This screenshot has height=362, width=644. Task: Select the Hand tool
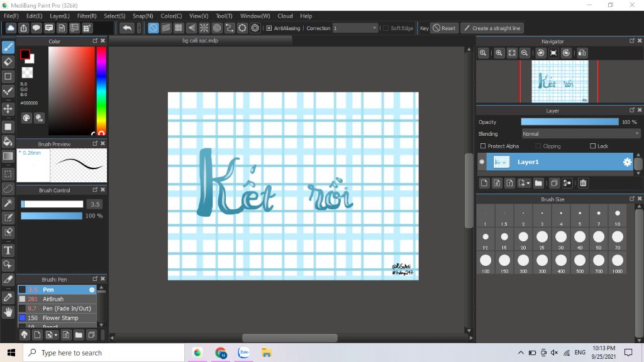[8, 312]
